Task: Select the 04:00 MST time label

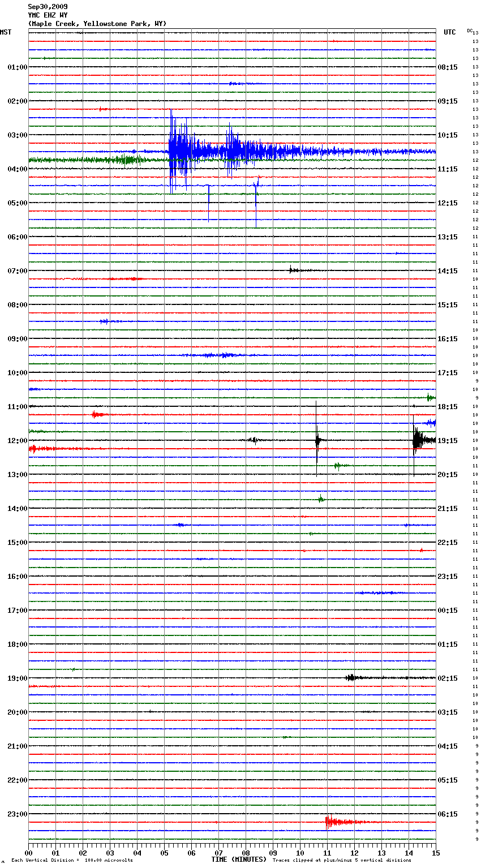Action: point(17,169)
